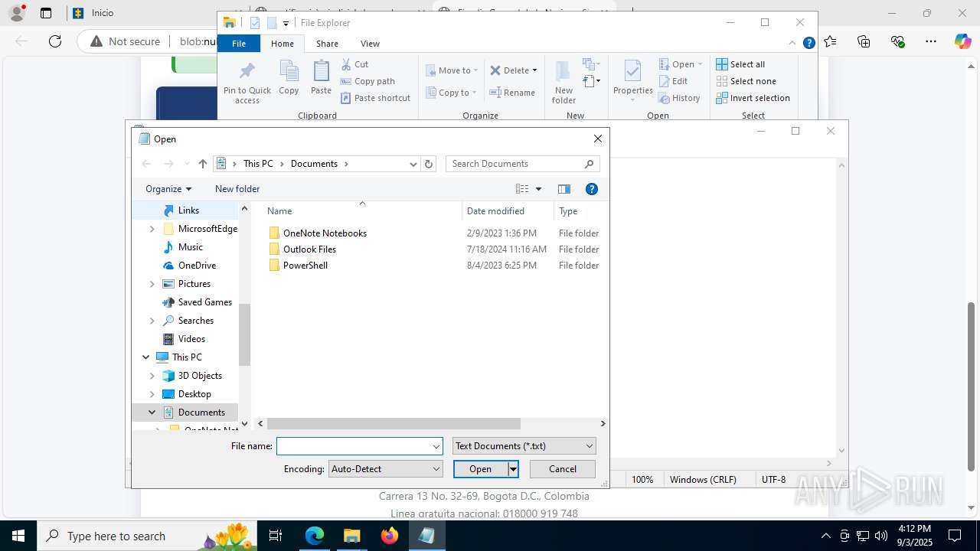Get help via Open dialog question icon

(x=591, y=189)
